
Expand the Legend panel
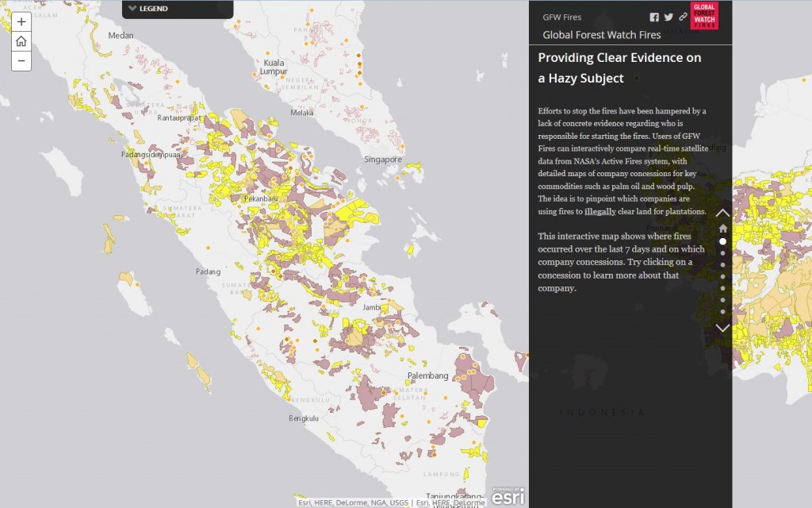pyautogui.click(x=148, y=9)
